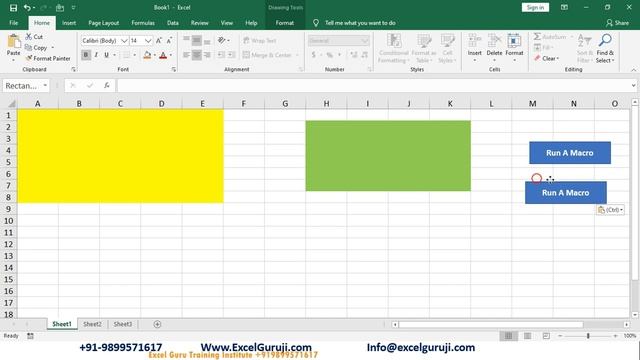This screenshot has height=360, width=640.
Task: Undo the last action in Quick Access
Action: [x=27, y=8]
